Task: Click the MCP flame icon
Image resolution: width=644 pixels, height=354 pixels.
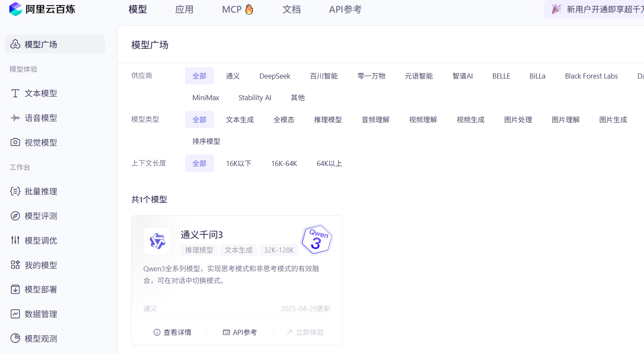Action: 249,9
